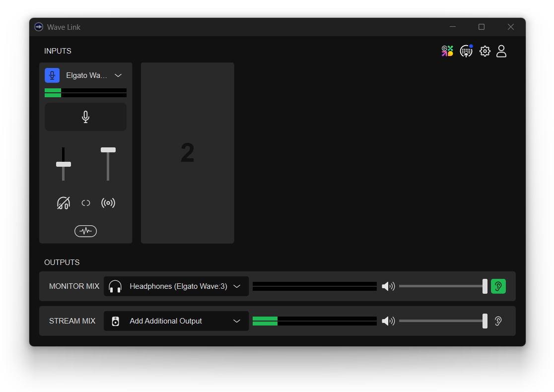Enable monitoring with the green ear toggle
The image size is (554, 392).
(498, 286)
